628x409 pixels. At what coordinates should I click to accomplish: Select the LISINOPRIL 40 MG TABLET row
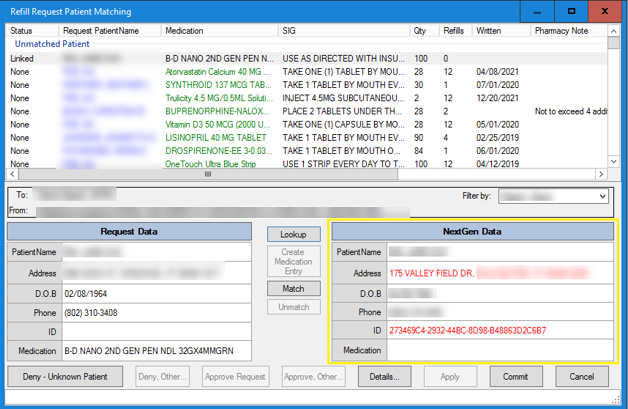click(x=307, y=138)
